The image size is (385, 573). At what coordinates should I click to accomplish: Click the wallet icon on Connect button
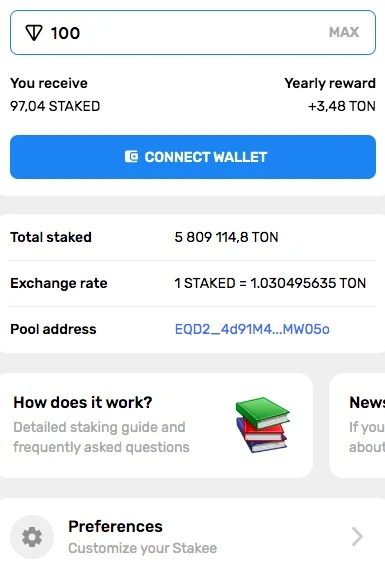click(x=131, y=157)
